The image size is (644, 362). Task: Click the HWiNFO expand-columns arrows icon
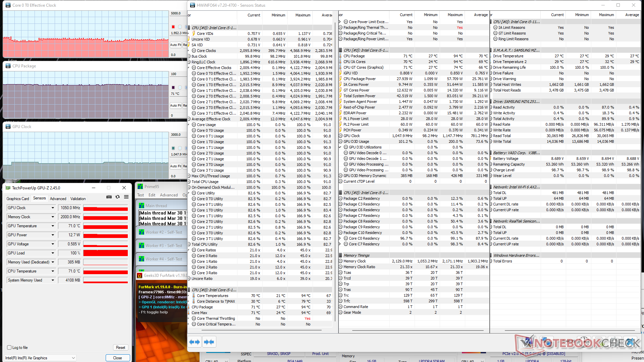click(195, 342)
